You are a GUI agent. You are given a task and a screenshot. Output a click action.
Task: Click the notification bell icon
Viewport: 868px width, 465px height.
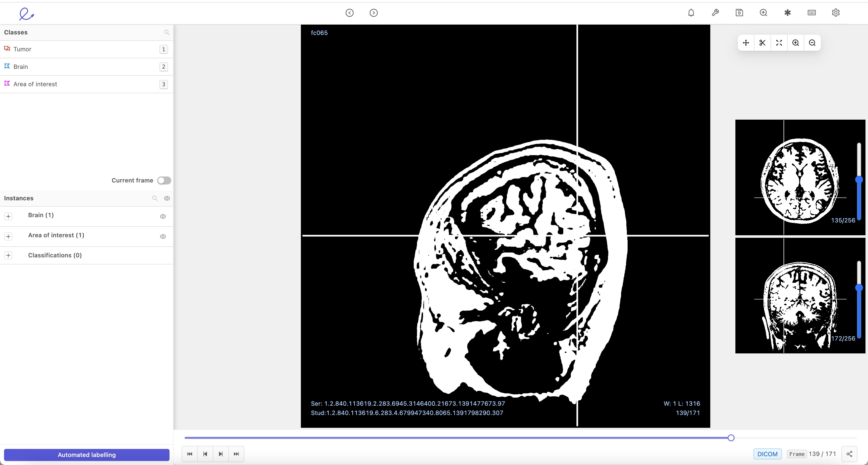[691, 13]
